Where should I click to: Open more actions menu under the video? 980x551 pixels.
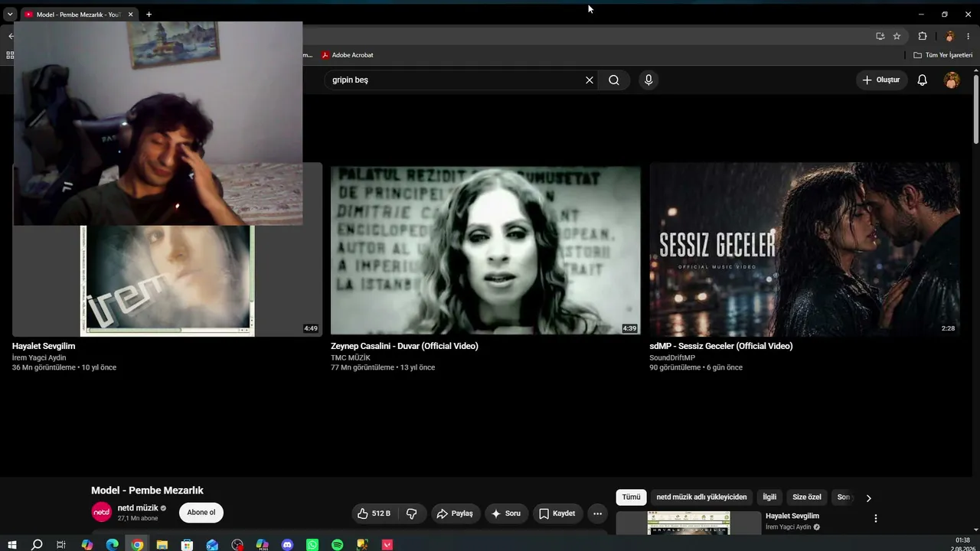tap(597, 514)
